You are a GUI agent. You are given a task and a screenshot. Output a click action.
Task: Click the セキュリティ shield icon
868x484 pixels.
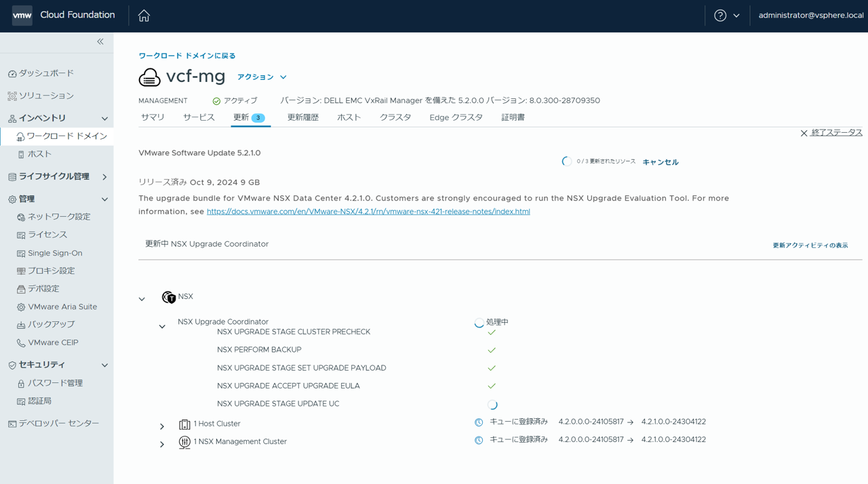coord(12,365)
